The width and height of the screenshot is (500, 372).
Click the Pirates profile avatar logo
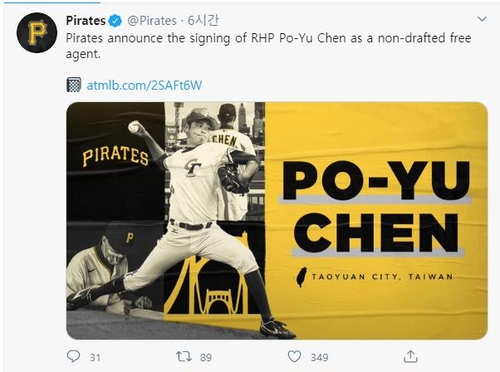pos(37,33)
